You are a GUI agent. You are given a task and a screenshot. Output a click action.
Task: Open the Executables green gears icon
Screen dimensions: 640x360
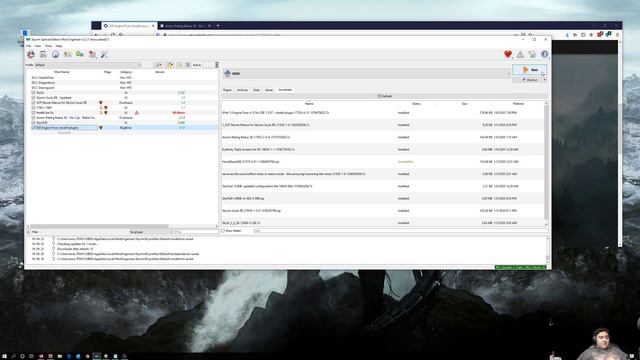coord(80,54)
